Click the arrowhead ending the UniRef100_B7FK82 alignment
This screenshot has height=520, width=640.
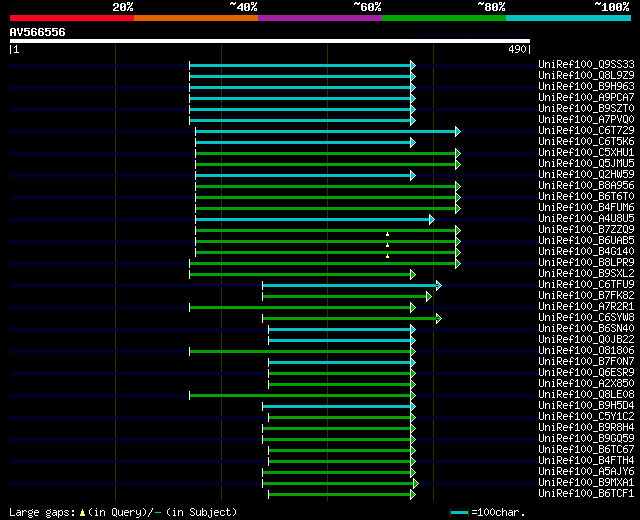(x=429, y=296)
